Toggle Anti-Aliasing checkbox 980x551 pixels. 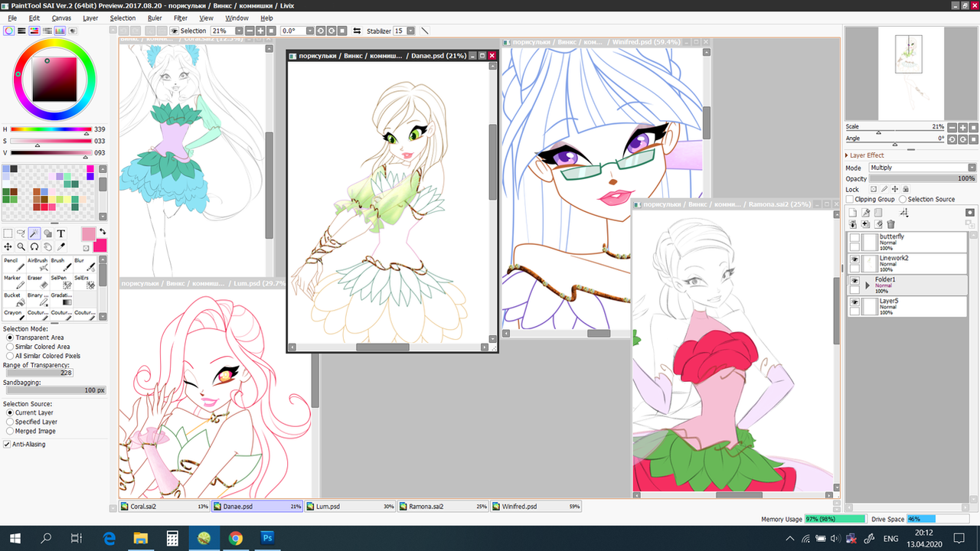tap(7, 444)
